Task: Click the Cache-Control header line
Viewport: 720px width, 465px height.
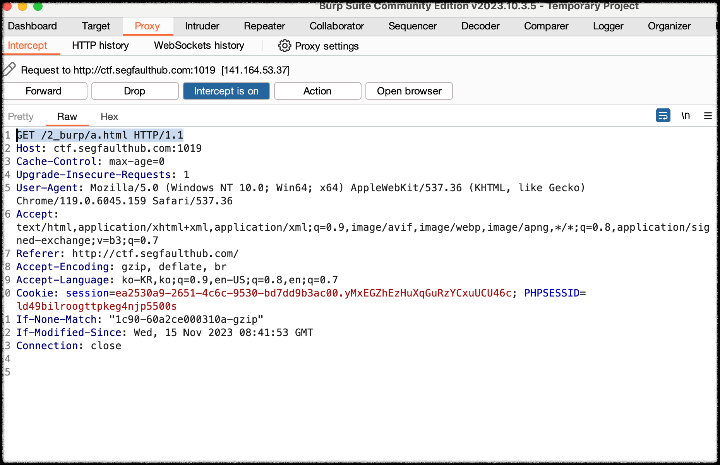Action: click(x=90, y=162)
